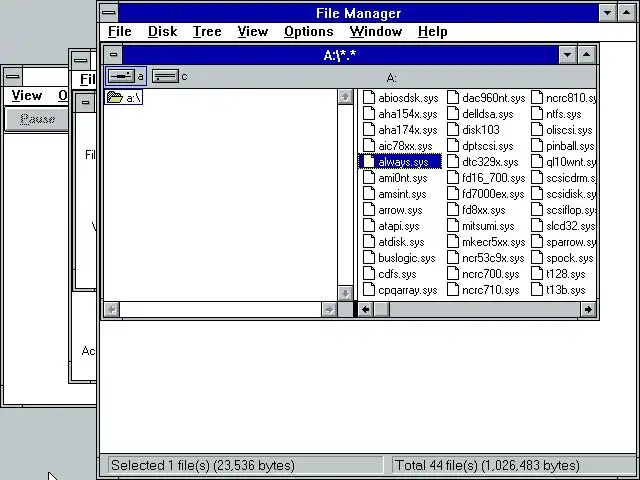Click tree pane scroll up arrow
The width and height of the screenshot is (640, 480).
(345, 97)
